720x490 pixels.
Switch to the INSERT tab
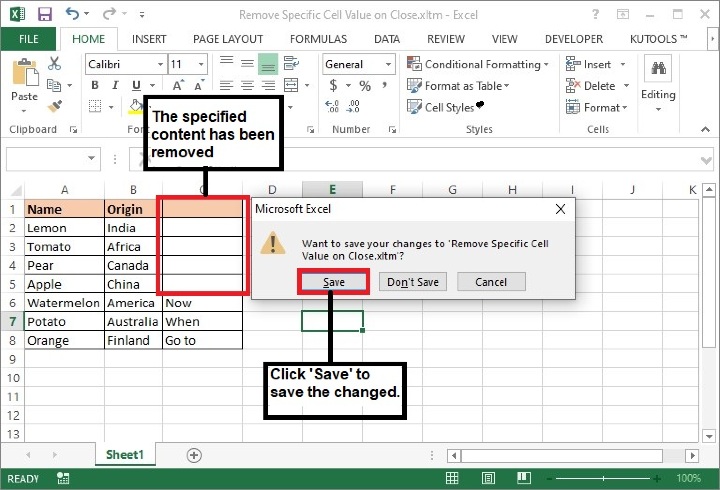point(149,39)
